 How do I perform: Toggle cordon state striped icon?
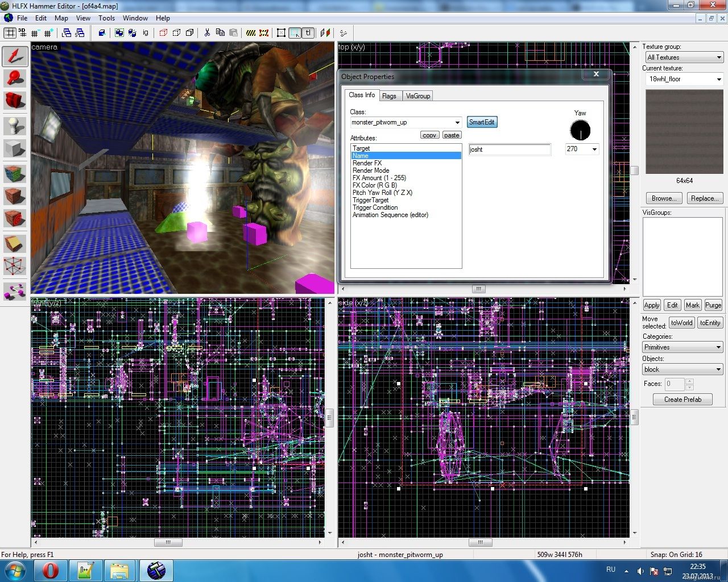click(251, 33)
